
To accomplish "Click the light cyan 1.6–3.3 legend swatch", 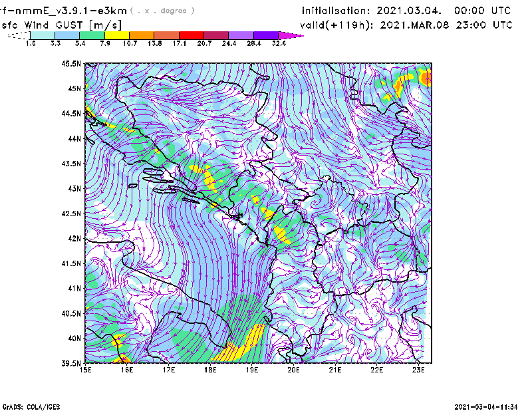I will 43,35.
